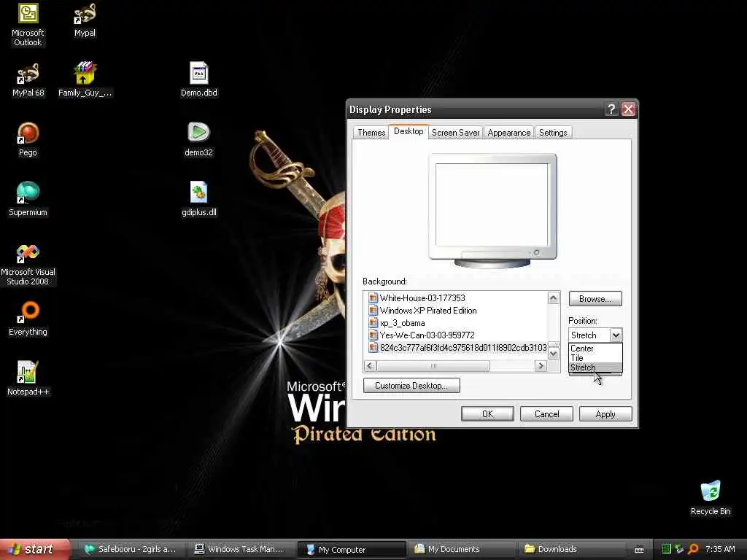
Task: Select Yes-We-Can-03-03-959772 background
Action: pyautogui.click(x=427, y=335)
